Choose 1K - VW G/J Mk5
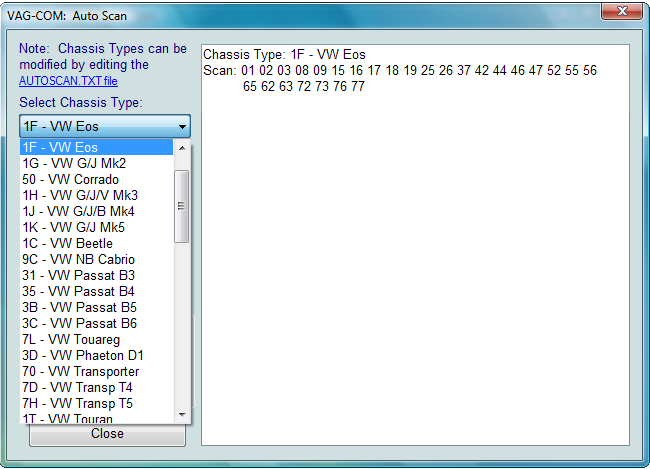Viewport: 650px width, 469px height. (x=96, y=227)
